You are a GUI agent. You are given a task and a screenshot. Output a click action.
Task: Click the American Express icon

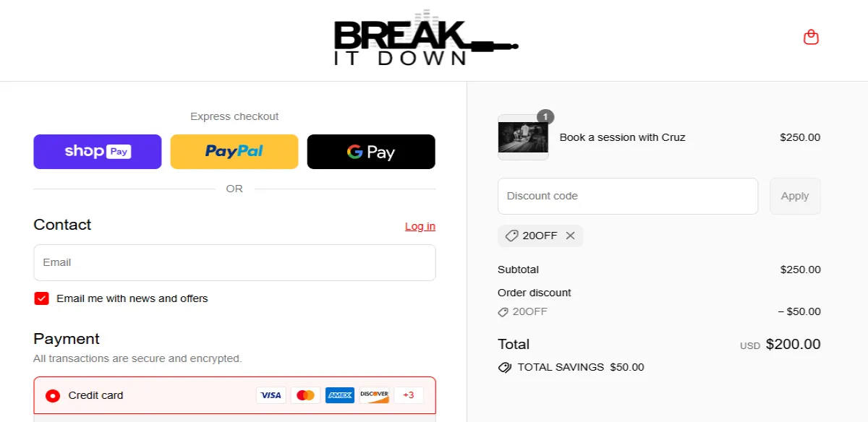point(340,395)
